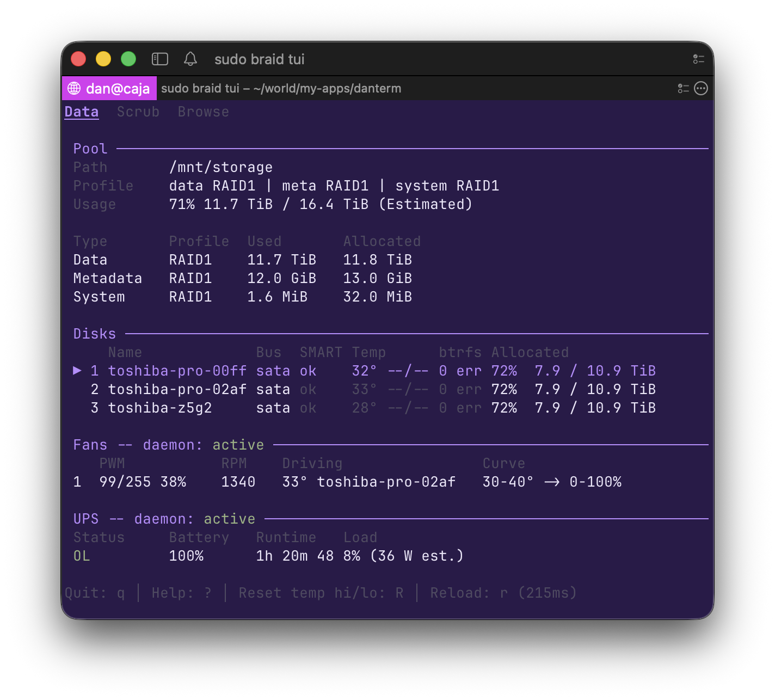
Task: Click the 11.8 TiB allocated value
Action: tap(378, 260)
